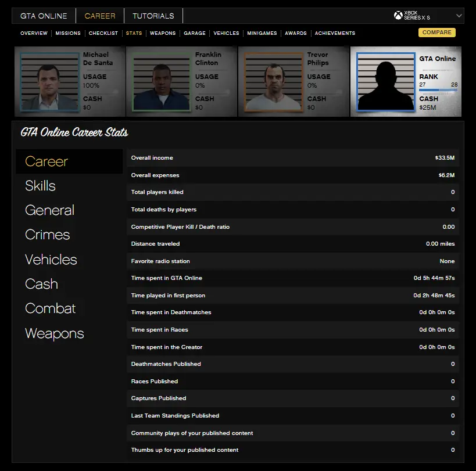The height and width of the screenshot is (471, 476).
Task: Open the Vehicles stats category in sidebar
Action: [x=51, y=260]
